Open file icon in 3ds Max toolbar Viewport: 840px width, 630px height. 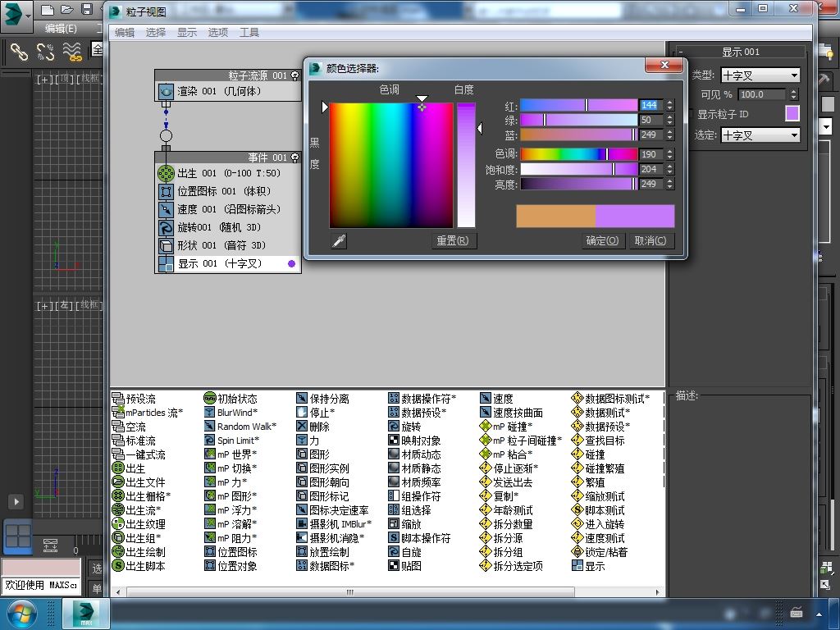point(67,9)
